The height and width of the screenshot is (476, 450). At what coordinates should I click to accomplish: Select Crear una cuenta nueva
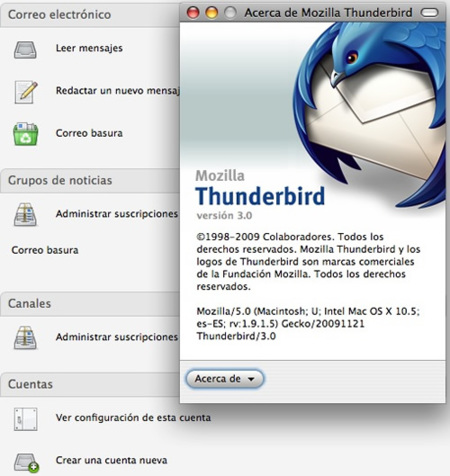[111, 460]
